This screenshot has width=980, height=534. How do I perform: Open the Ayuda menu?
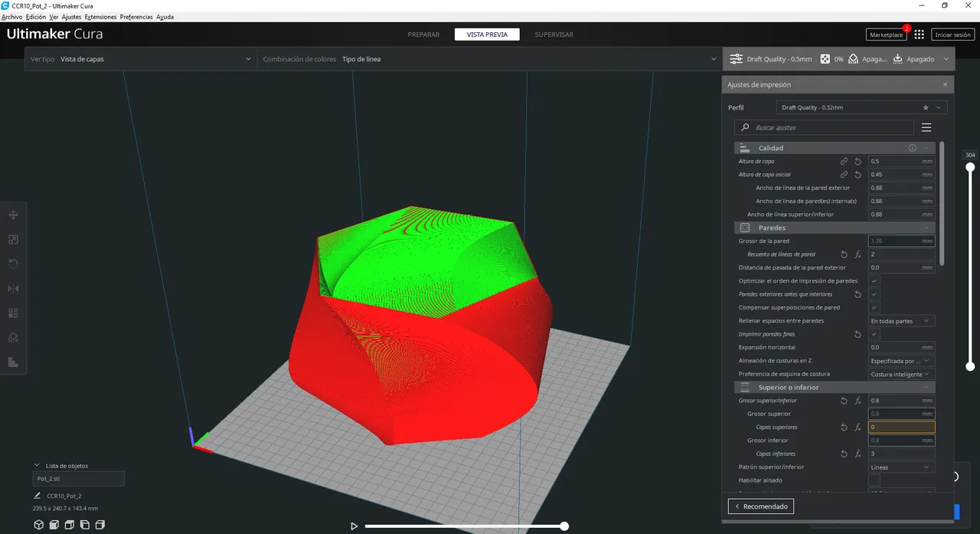[x=165, y=17]
